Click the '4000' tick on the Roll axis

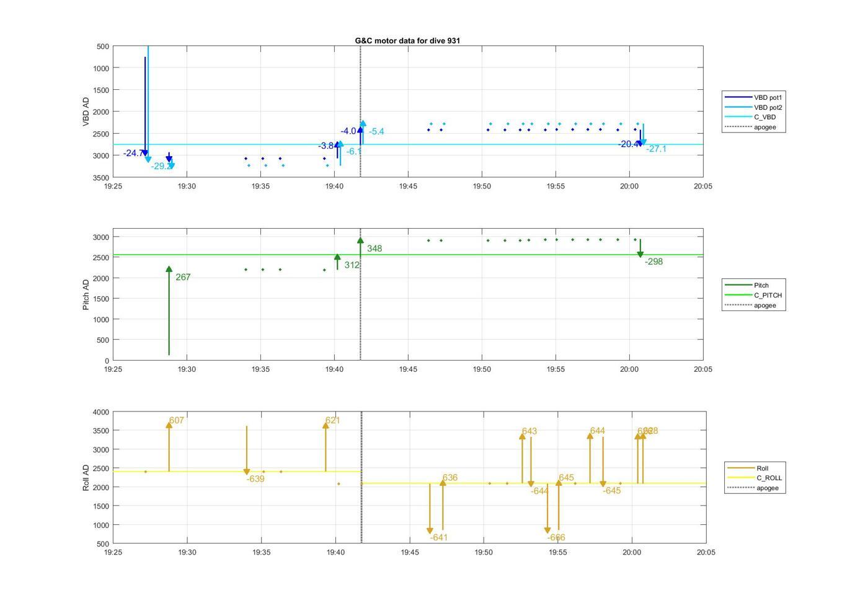[101, 412]
